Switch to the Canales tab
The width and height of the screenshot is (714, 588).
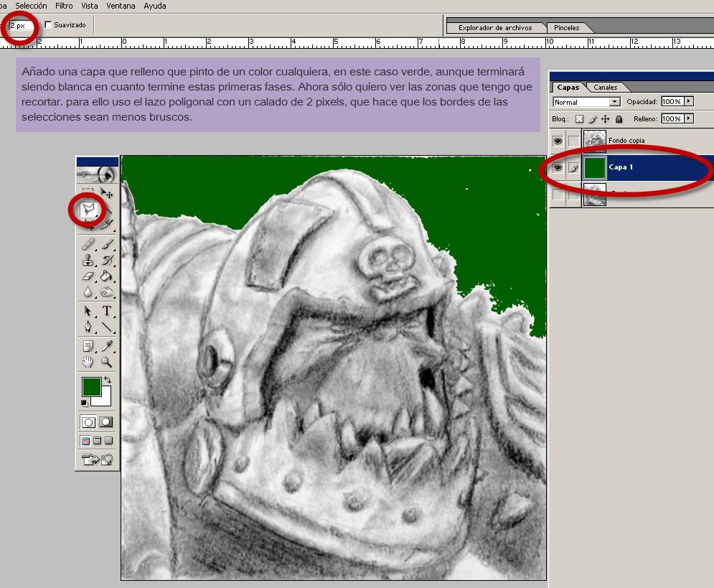605,87
